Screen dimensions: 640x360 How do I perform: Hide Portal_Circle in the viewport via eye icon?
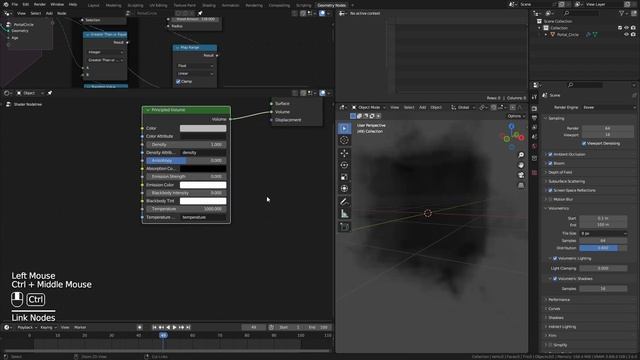coord(626,35)
